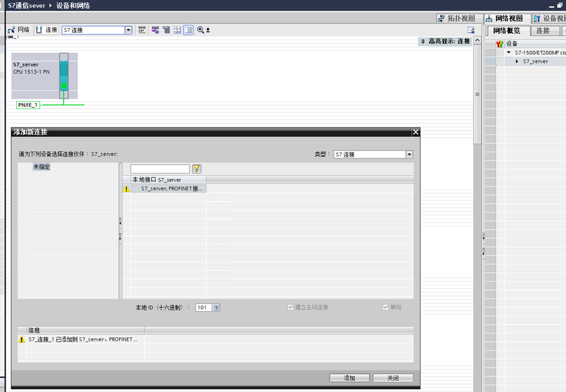Image resolution: width=566 pixels, height=392 pixels.
Task: Click the local ID picker icon
Action: [x=216, y=308]
